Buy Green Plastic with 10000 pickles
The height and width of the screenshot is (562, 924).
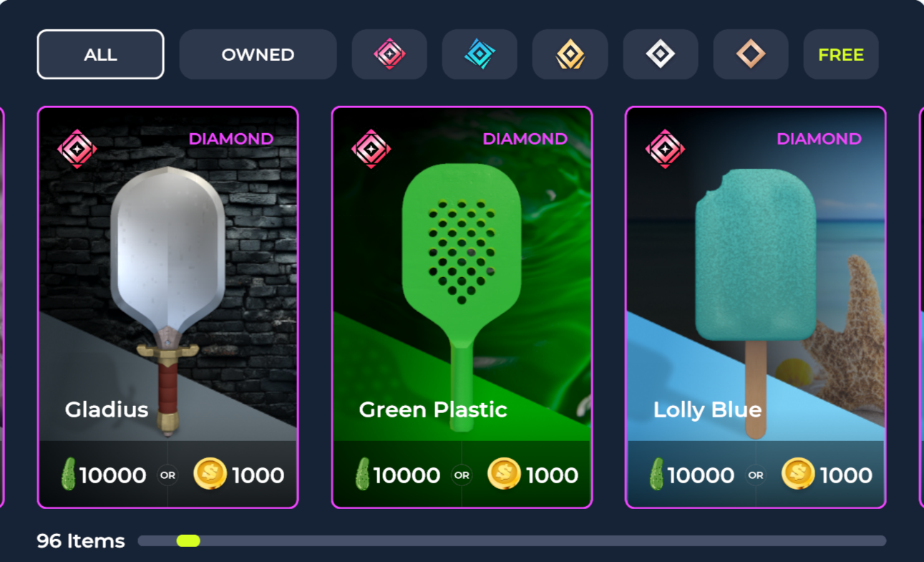398,475
